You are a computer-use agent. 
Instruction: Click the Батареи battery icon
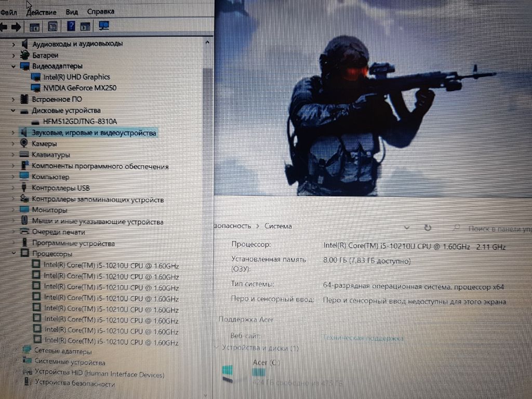(x=24, y=55)
